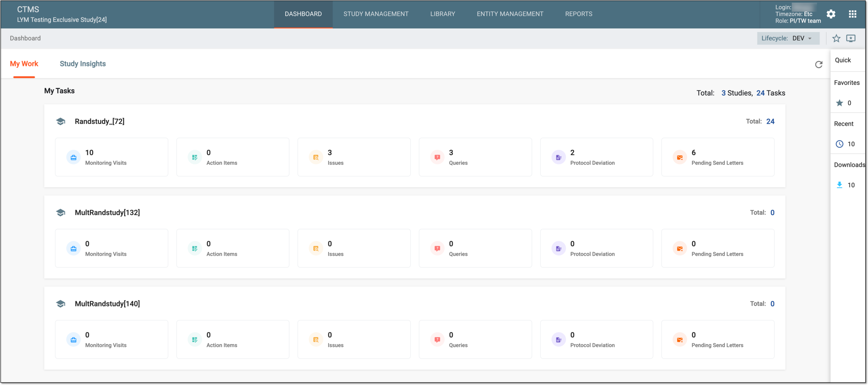Click MultRandstudy[132] Issues icon
868x385 pixels.
[316, 248]
